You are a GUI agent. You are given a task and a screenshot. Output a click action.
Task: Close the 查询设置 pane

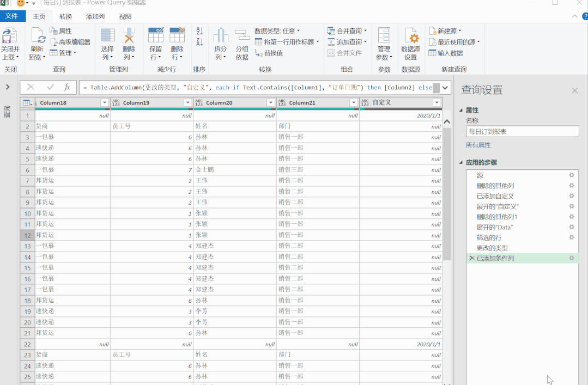[x=575, y=90]
